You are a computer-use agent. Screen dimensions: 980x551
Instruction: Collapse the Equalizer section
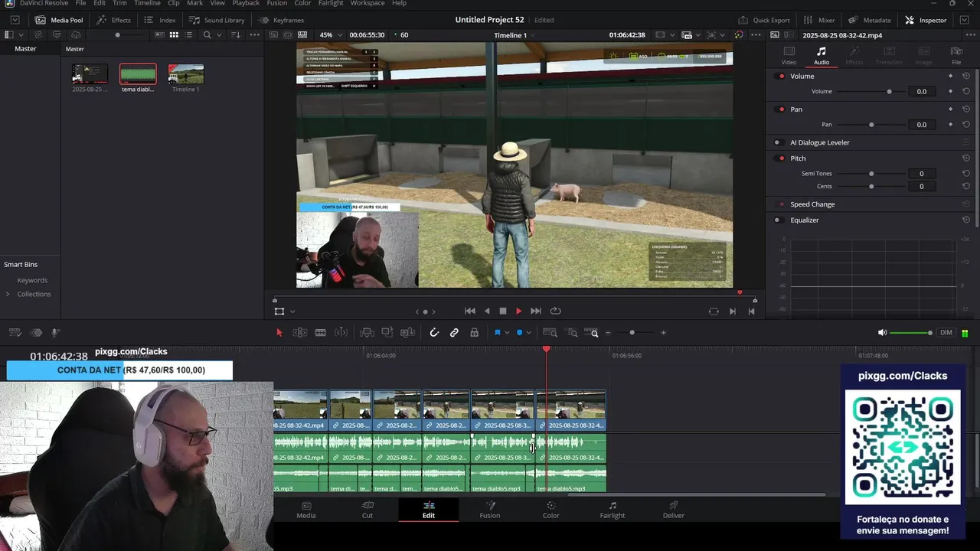pos(804,220)
